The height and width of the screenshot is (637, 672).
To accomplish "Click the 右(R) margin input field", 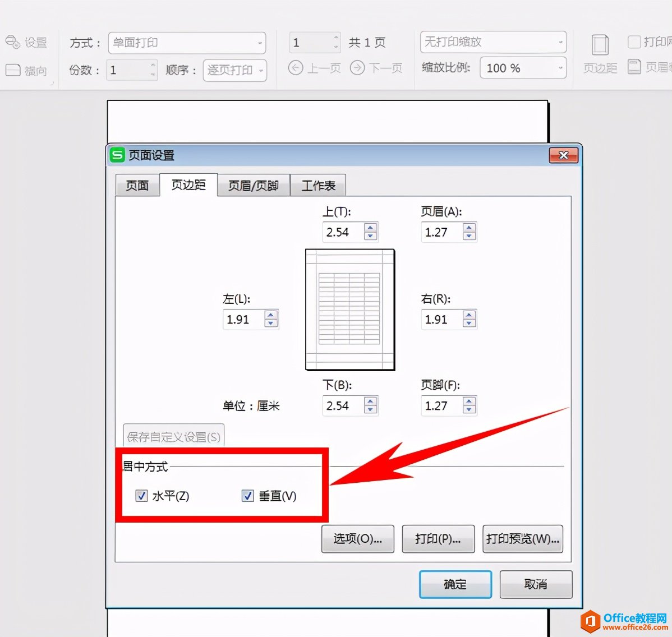I will (442, 319).
